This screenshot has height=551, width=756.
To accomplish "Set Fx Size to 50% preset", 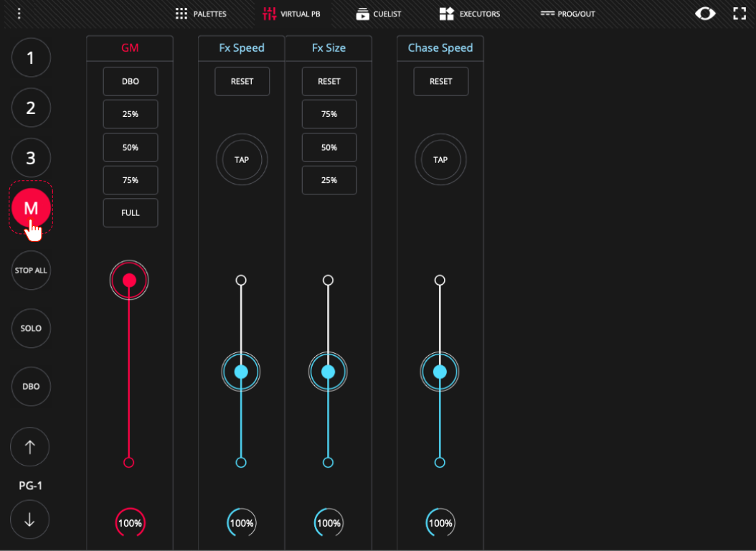I will pyautogui.click(x=329, y=148).
